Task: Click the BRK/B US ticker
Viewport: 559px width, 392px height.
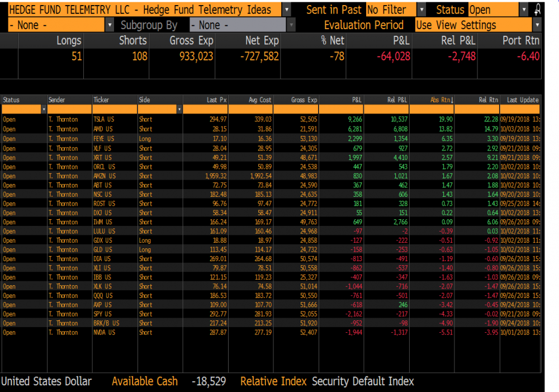Action: click(106, 323)
